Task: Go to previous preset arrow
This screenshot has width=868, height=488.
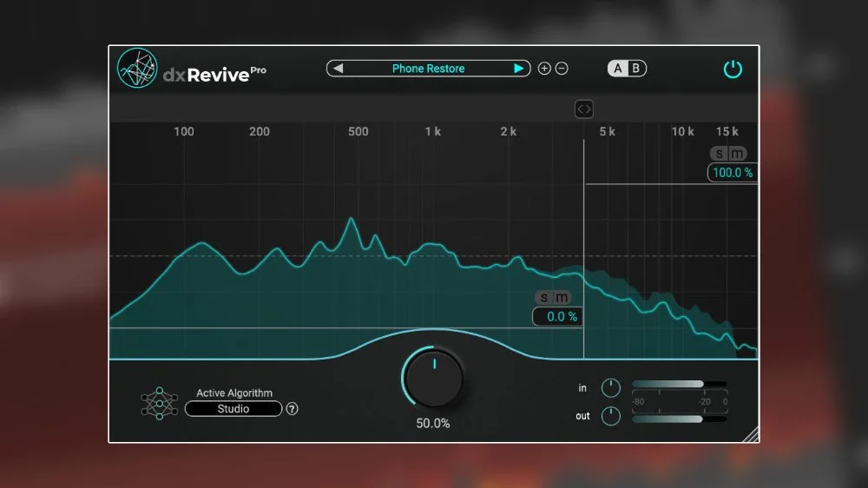Action: (339, 68)
